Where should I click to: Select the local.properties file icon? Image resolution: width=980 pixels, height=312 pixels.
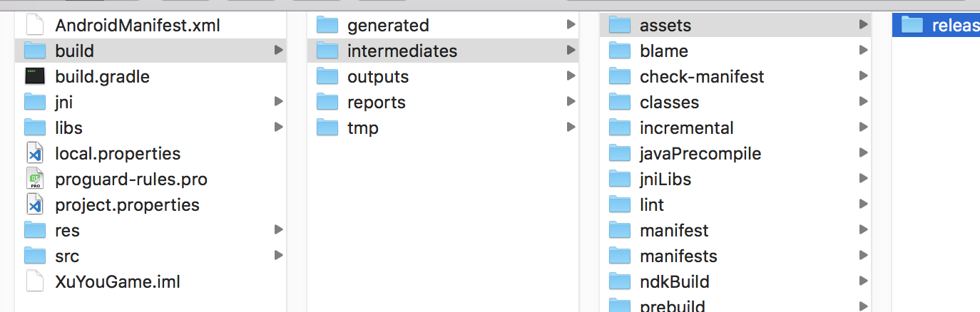click(x=35, y=153)
